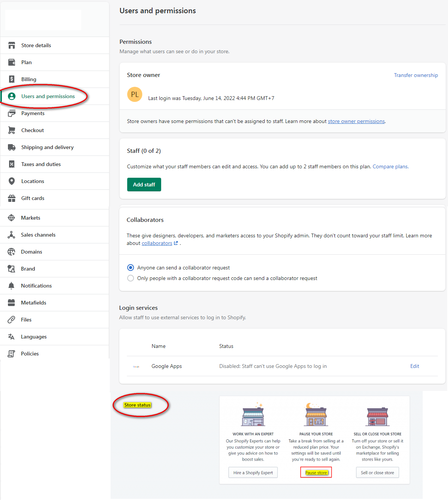Click the Domains globe icon
Viewport: 448px width, 500px height.
(11, 252)
